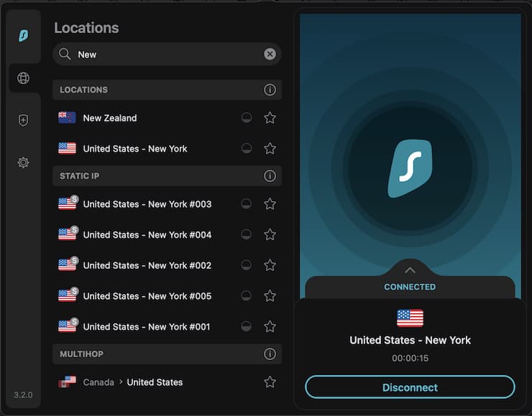The image size is (532, 416).
Task: Star the Canada to United States multihop
Action: (270, 382)
